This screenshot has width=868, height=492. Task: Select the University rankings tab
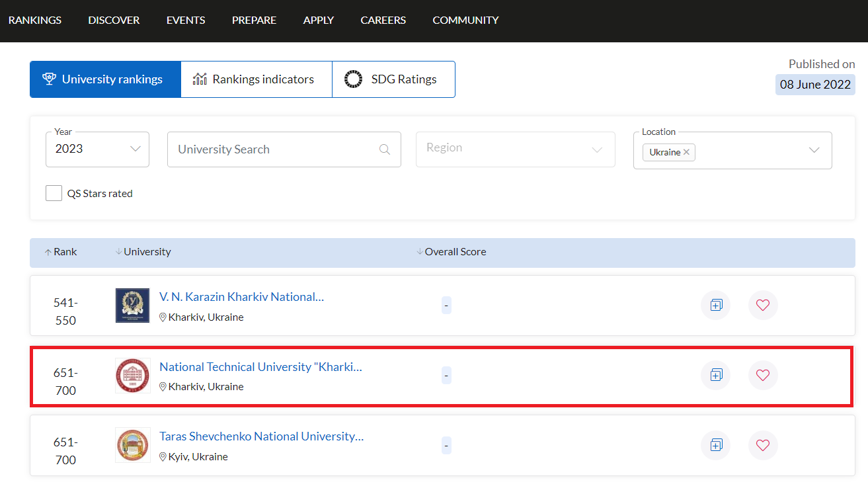click(x=105, y=79)
